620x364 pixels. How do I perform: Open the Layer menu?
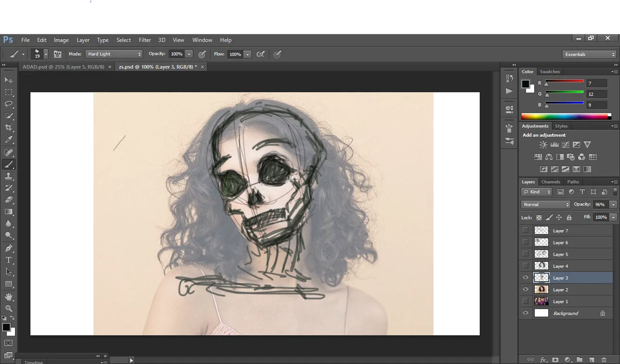(83, 40)
